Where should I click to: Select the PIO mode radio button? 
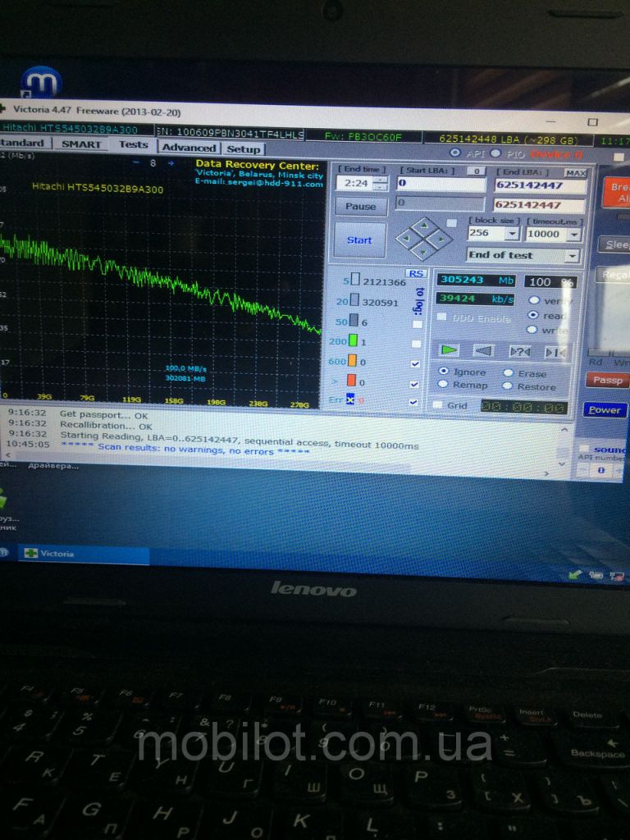tap(495, 153)
